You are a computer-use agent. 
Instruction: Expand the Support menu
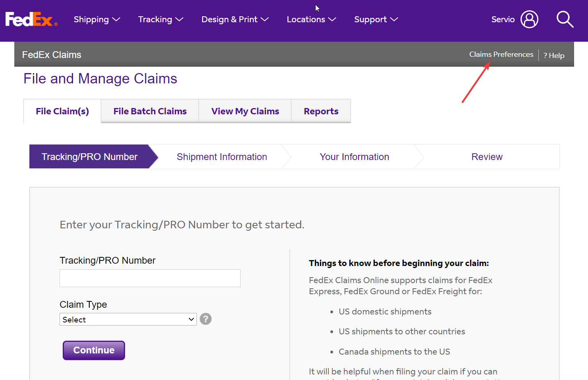click(376, 19)
